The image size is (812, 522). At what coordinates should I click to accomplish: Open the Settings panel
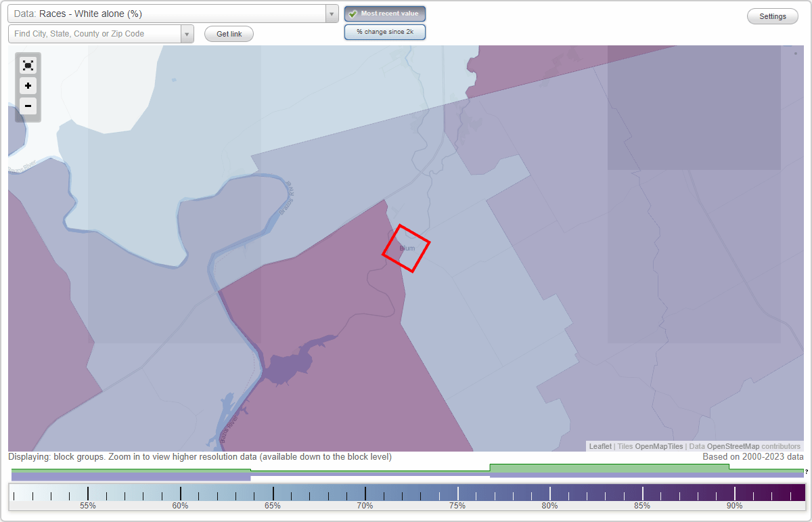click(x=772, y=16)
